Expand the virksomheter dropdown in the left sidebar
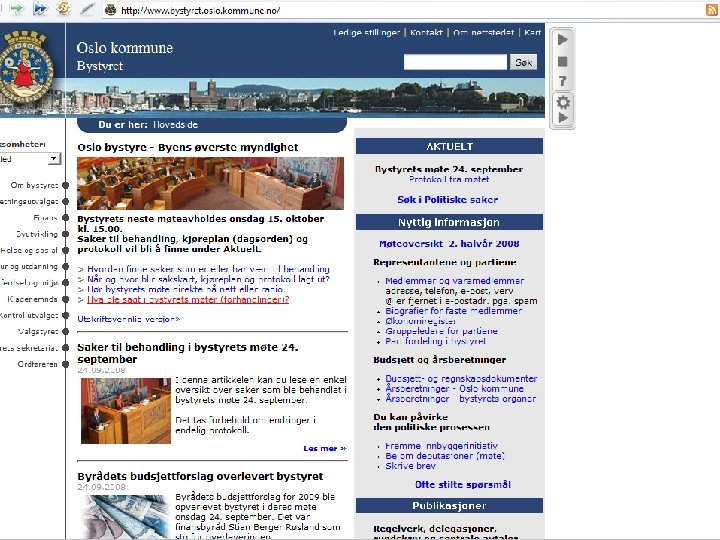 tap(54, 159)
